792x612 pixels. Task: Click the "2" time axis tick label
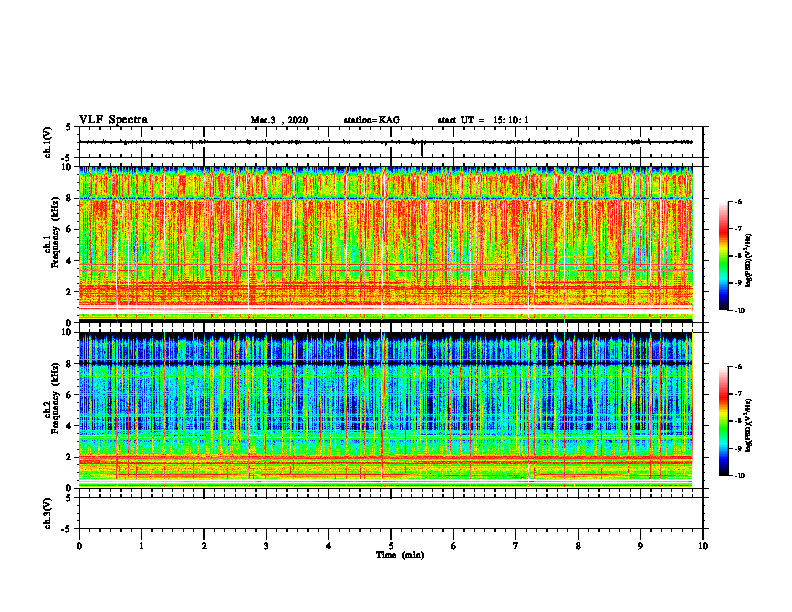(204, 545)
